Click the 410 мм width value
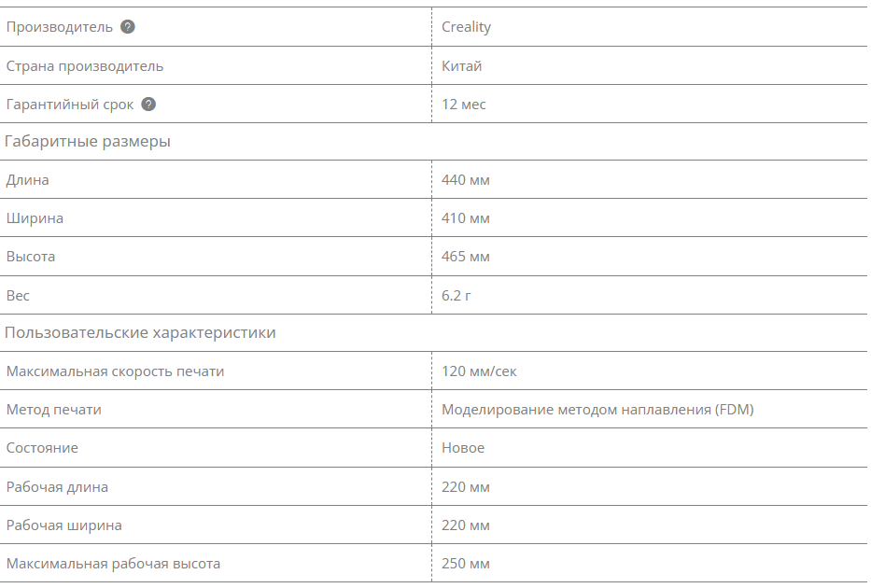This screenshot has height=588, width=871. coord(465,218)
